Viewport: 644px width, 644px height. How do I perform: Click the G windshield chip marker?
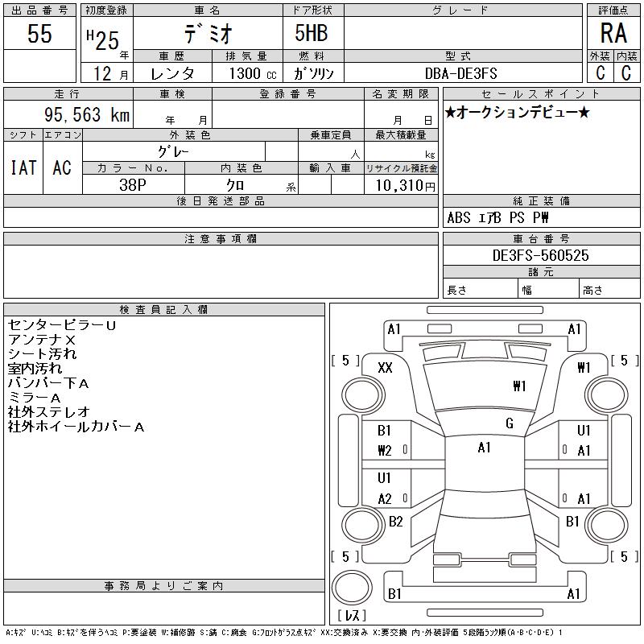[509, 423]
